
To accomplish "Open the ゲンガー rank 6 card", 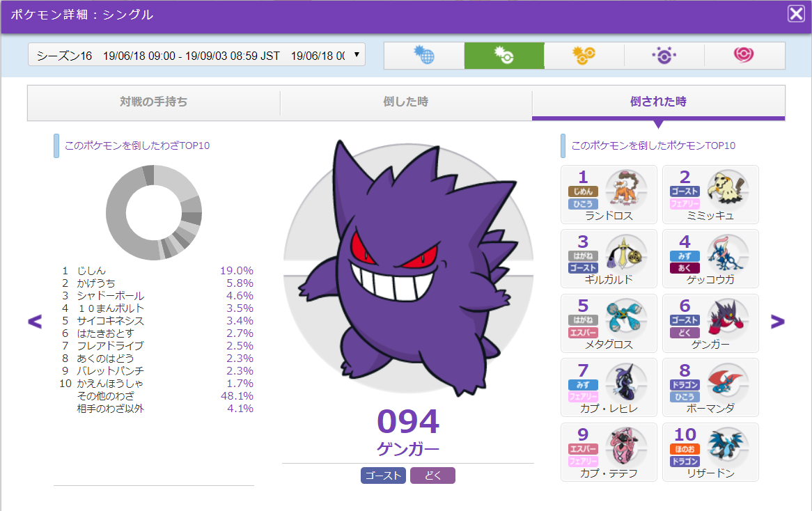I will click(x=710, y=324).
